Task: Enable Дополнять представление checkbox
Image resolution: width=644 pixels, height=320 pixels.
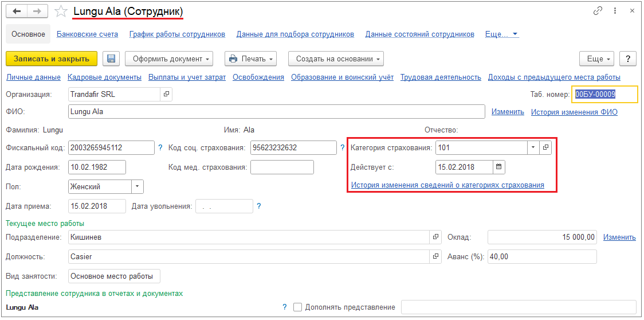Action: [x=297, y=307]
